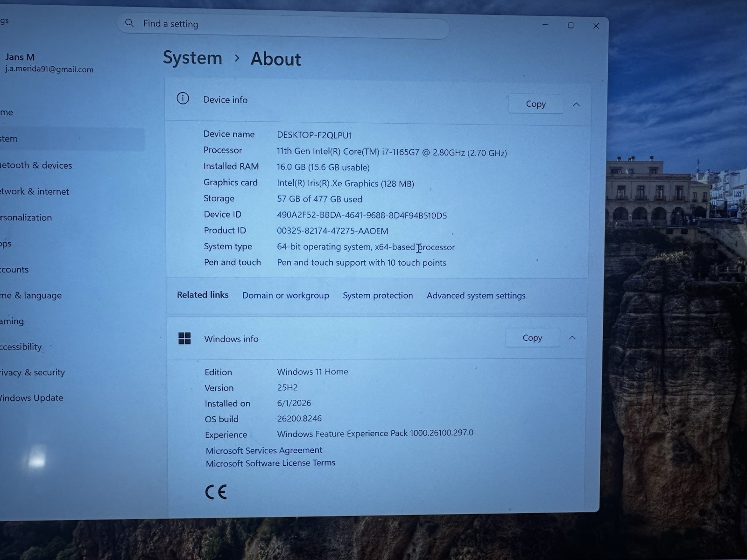The width and height of the screenshot is (747, 560).
Task: Copy the Windows info details
Action: pos(532,337)
